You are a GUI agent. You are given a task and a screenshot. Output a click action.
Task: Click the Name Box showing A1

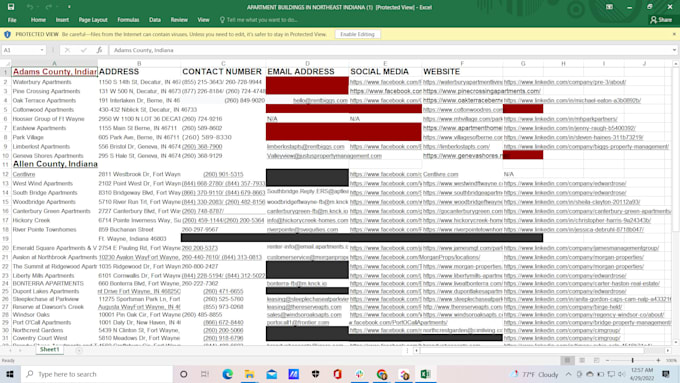tap(20, 50)
